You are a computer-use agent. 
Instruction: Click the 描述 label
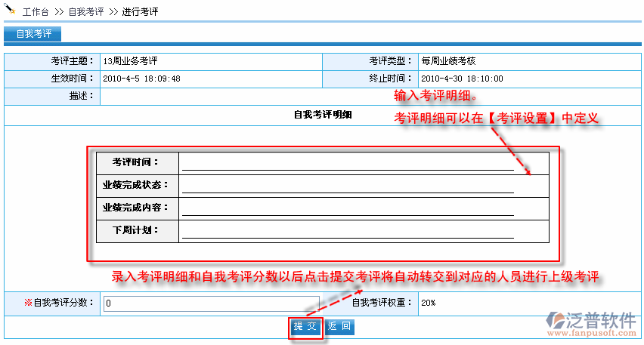pos(81,96)
